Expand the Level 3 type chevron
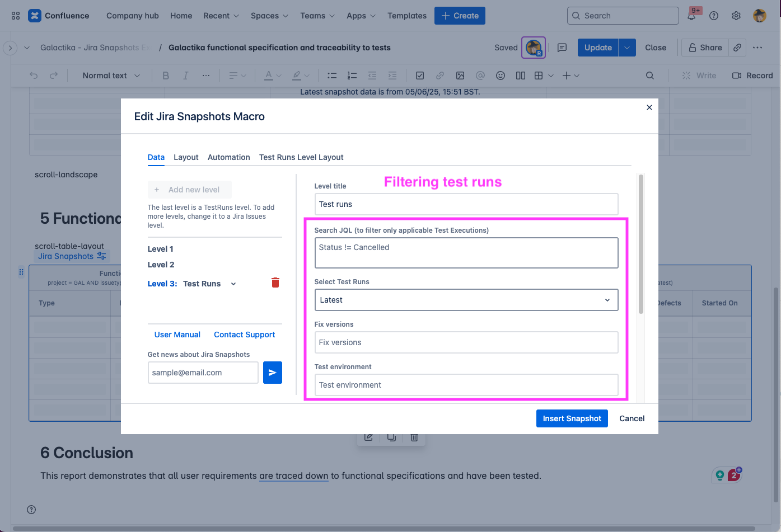Image resolution: width=781 pixels, height=532 pixels. 233,284
